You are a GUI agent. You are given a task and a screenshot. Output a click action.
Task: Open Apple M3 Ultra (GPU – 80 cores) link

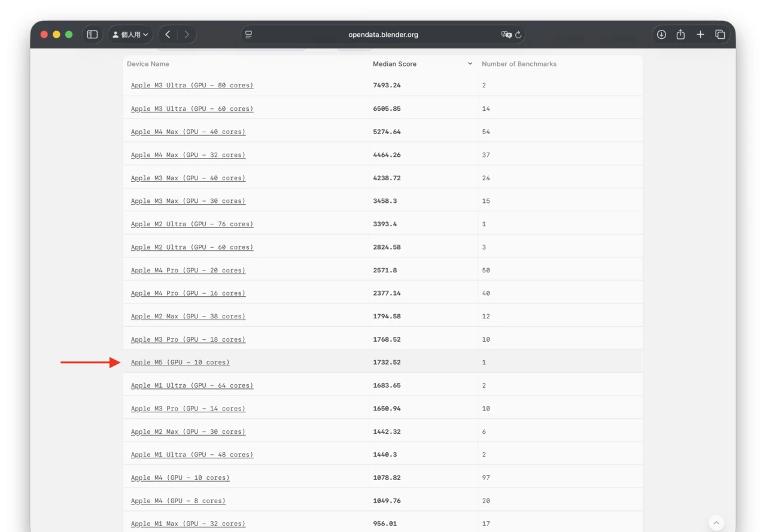[x=192, y=86]
